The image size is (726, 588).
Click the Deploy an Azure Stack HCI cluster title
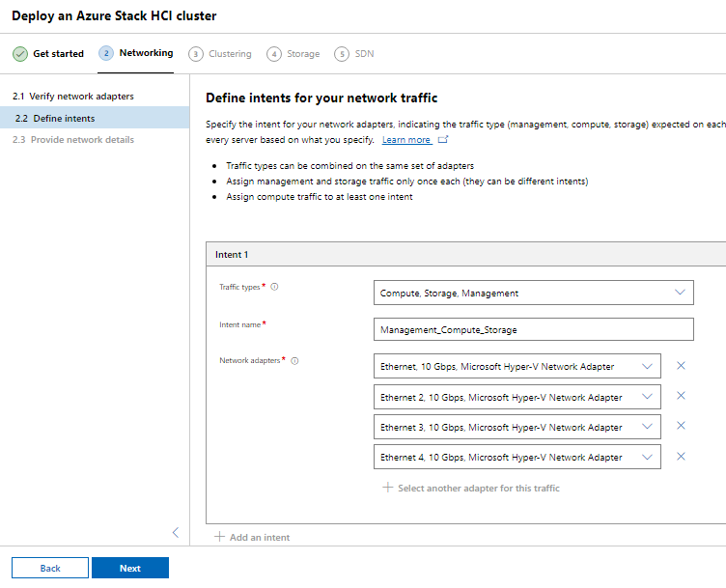[x=114, y=15]
